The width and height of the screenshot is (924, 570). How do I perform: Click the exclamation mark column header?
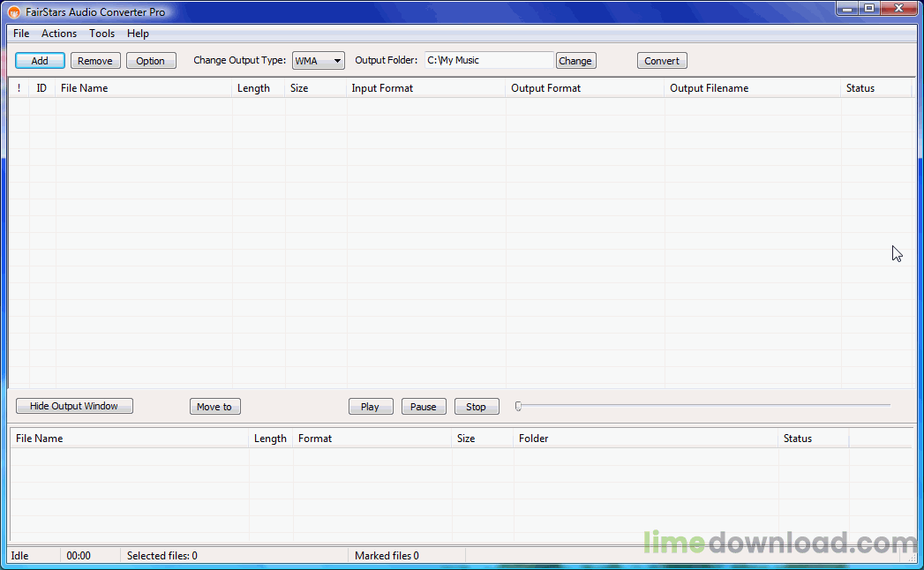[19, 88]
